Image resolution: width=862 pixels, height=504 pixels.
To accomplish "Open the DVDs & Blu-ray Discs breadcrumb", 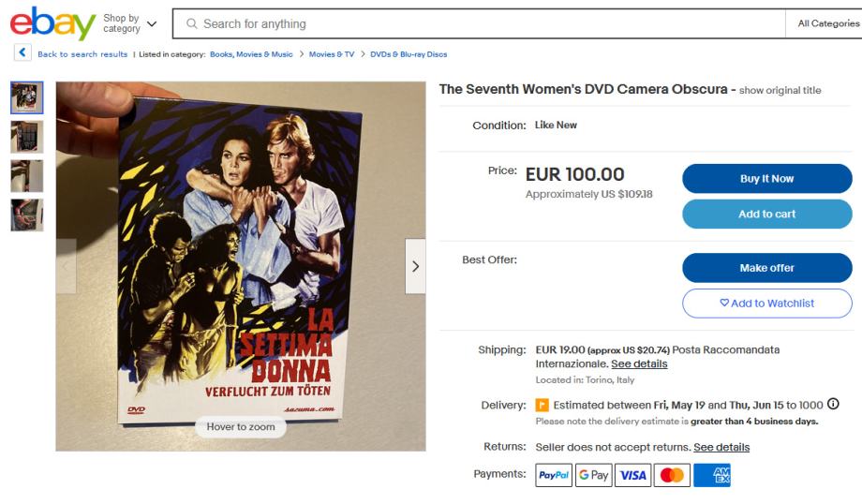I will 409,54.
